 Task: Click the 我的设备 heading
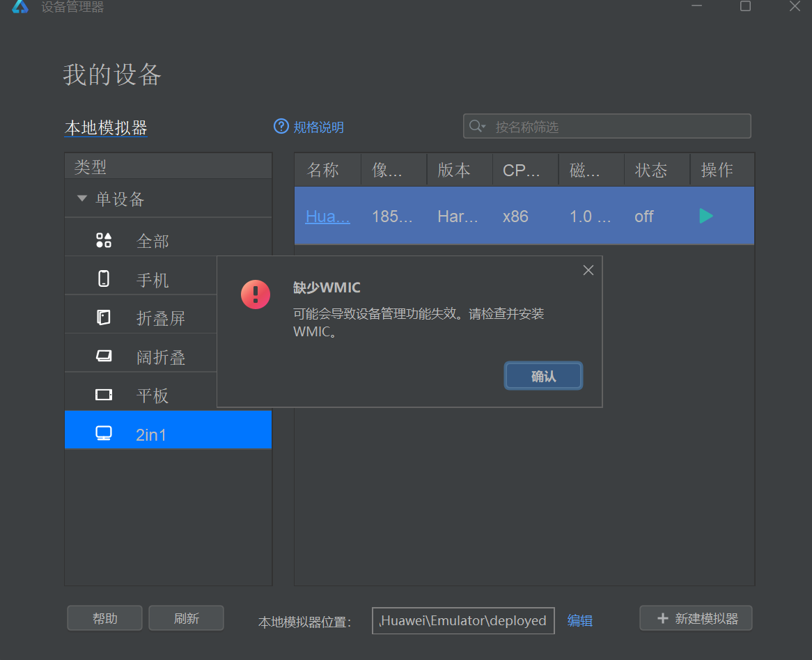click(x=112, y=74)
